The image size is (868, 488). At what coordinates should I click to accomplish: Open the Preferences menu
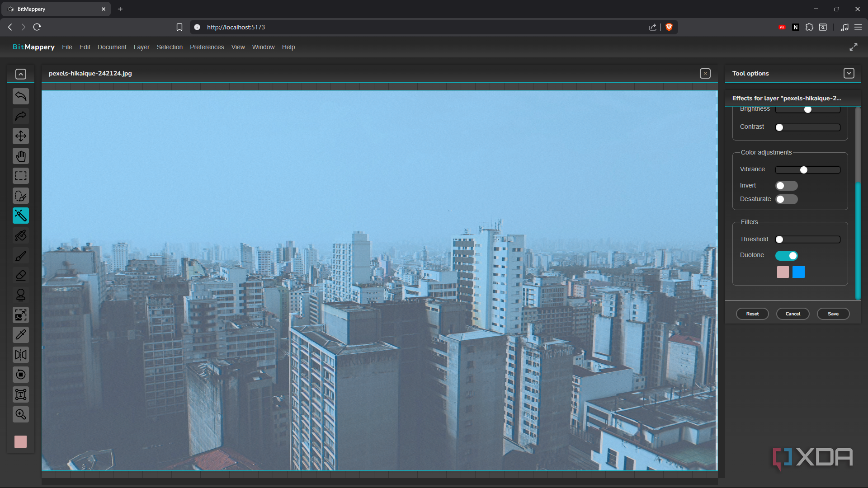click(x=207, y=47)
